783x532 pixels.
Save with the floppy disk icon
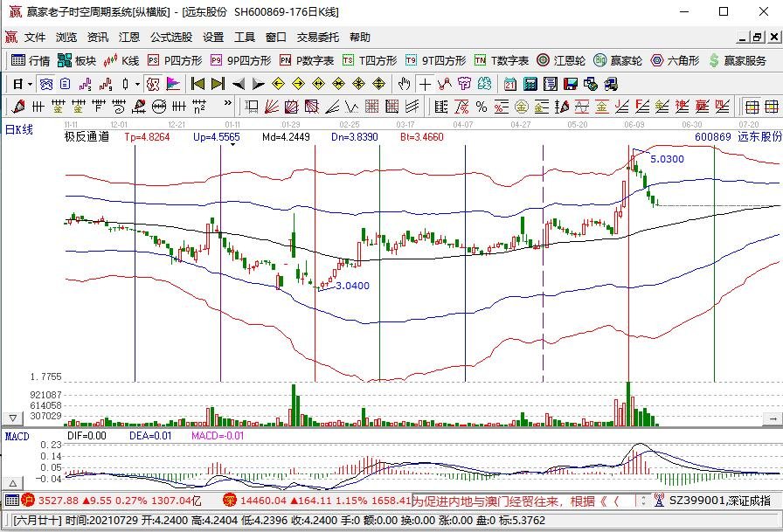[x=571, y=85]
